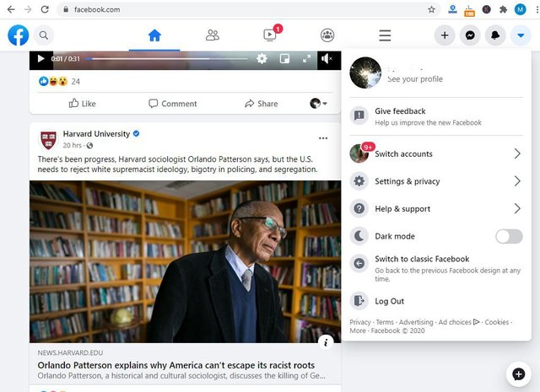Reload the browser page
This screenshot has height=392, width=540.
pos(45,9)
